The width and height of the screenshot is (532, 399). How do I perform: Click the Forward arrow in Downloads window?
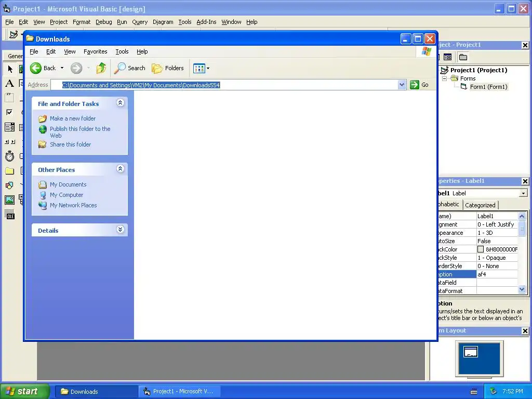(76, 68)
